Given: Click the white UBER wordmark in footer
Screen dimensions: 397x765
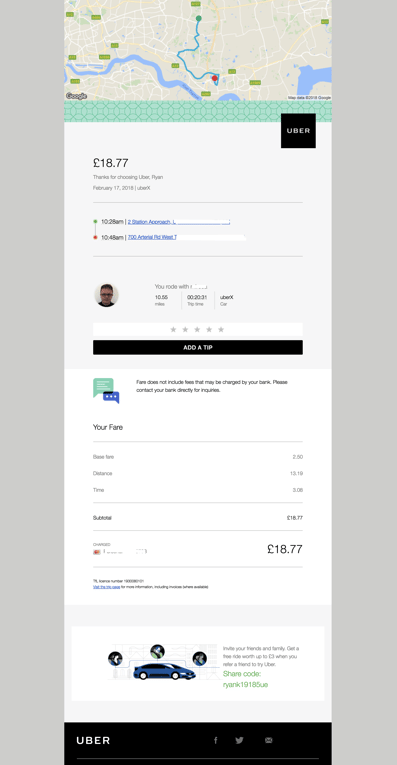Looking at the screenshot, I should 93,740.
